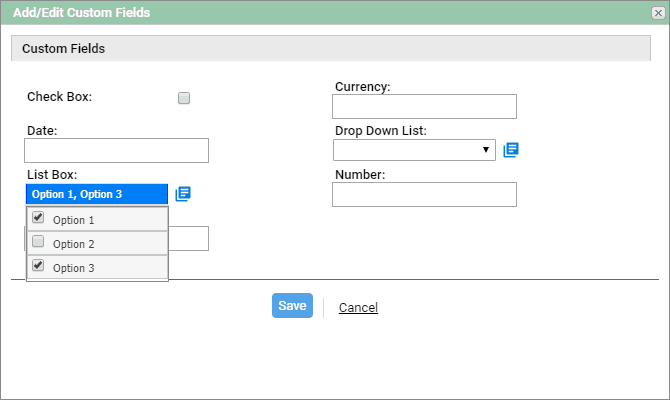Screen dimensions: 670x400
Task: Focus the Number input field
Action: point(424,194)
